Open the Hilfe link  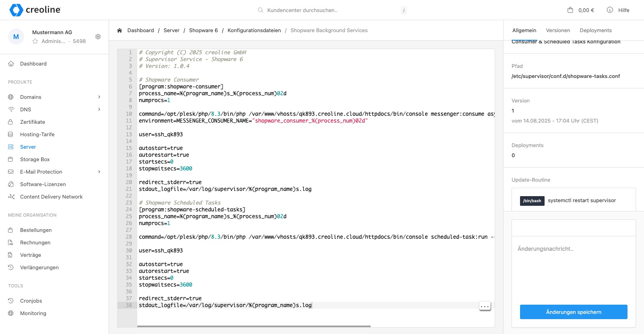click(624, 10)
